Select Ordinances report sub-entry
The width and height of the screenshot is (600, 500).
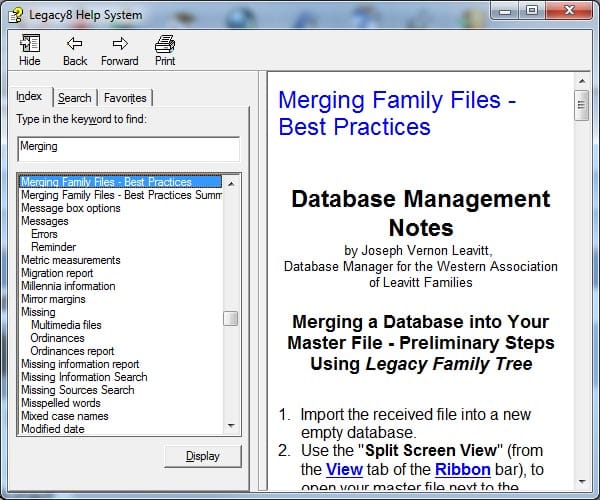tap(72, 351)
